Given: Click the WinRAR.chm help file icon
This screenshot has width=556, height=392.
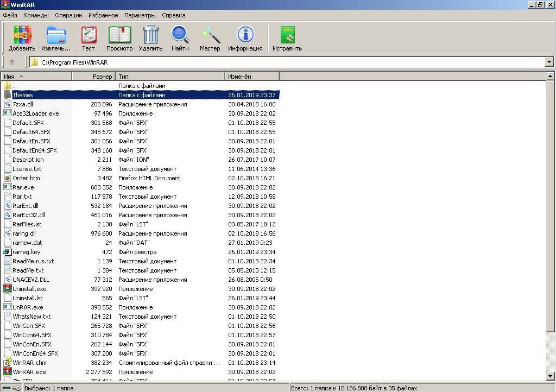Looking at the screenshot, I should [8, 362].
